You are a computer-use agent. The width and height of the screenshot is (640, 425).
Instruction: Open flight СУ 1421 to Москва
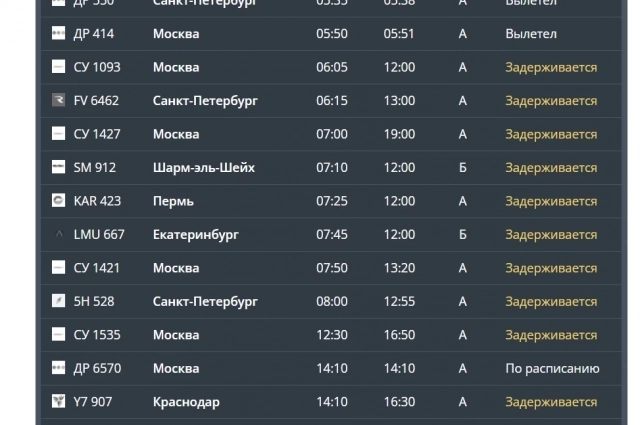[97, 268]
